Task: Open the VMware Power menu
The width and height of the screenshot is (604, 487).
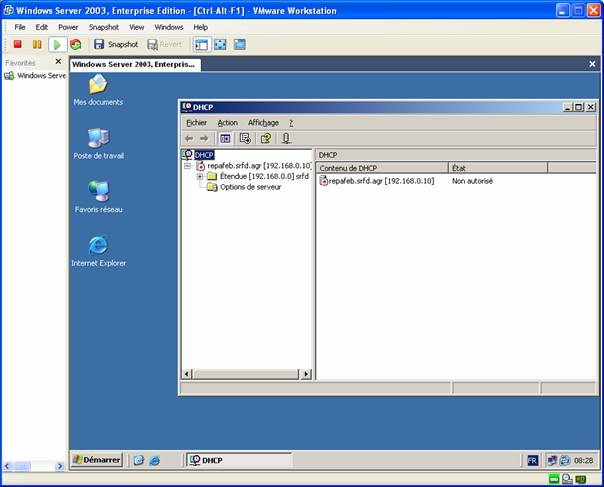Action: click(x=68, y=27)
